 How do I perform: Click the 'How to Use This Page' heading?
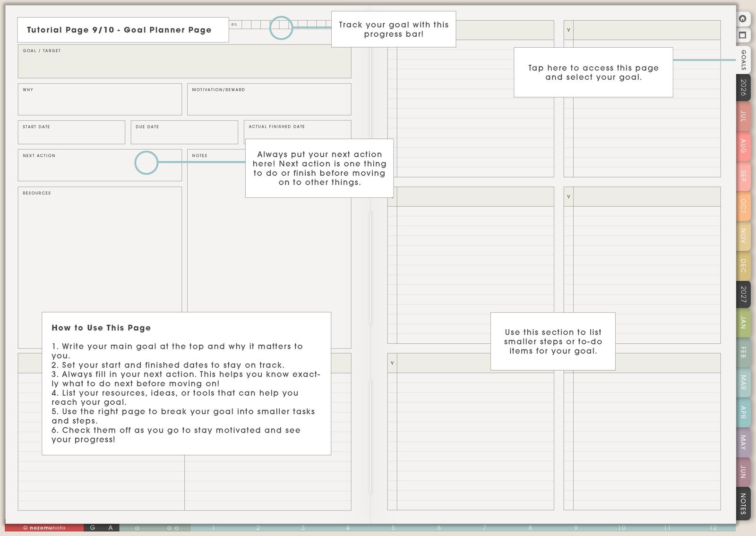[x=101, y=328]
